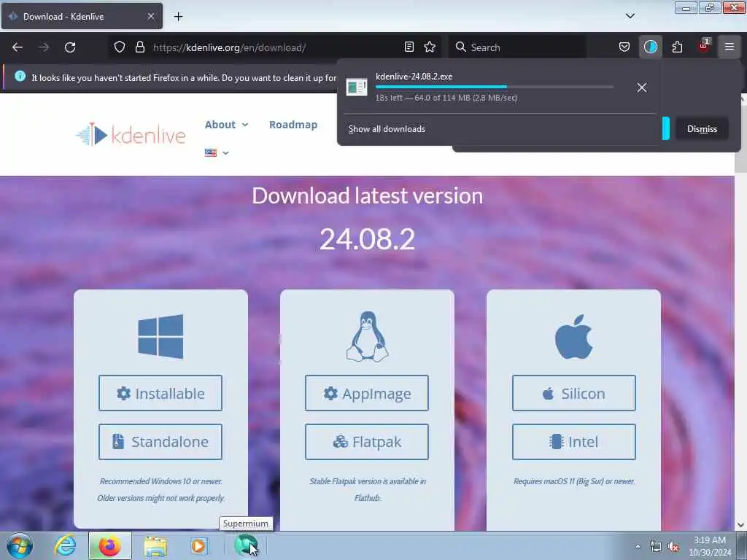Open the Firefox hamburger application menu
This screenshot has width=747, height=560.
click(x=729, y=47)
